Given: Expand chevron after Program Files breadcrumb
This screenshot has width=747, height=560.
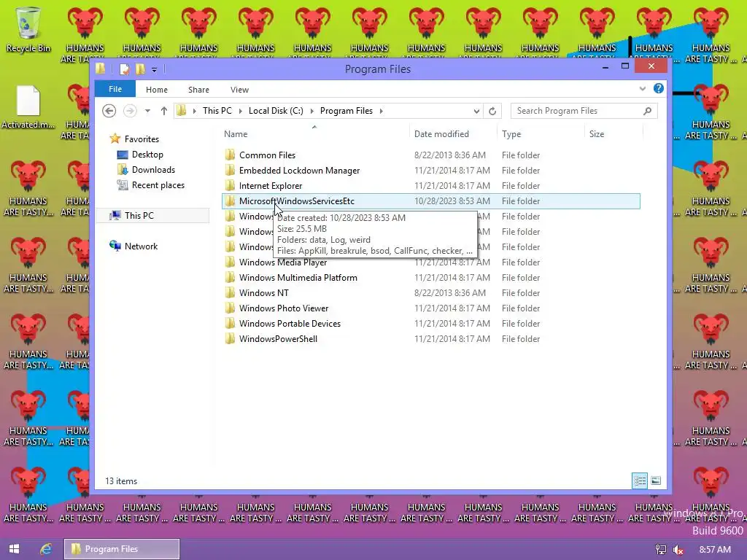Looking at the screenshot, I should [381, 111].
